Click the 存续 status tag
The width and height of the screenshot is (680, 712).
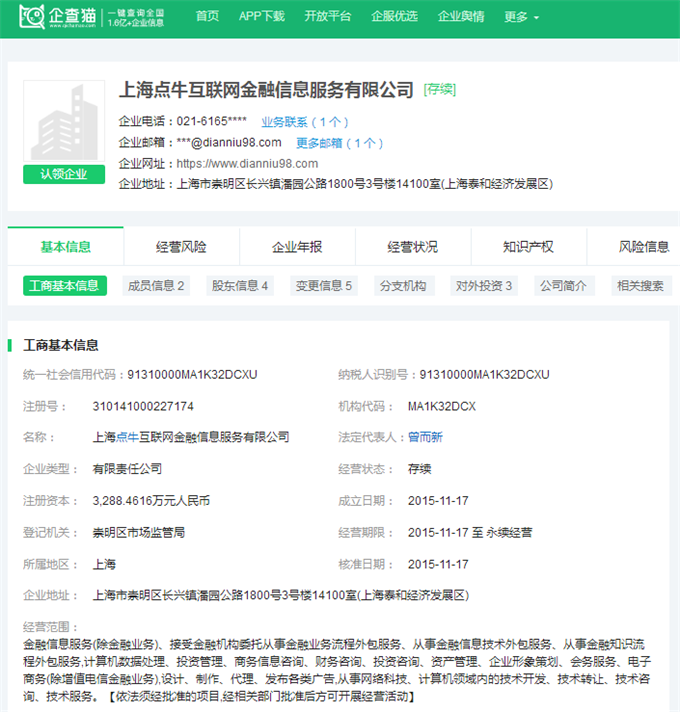[440, 90]
